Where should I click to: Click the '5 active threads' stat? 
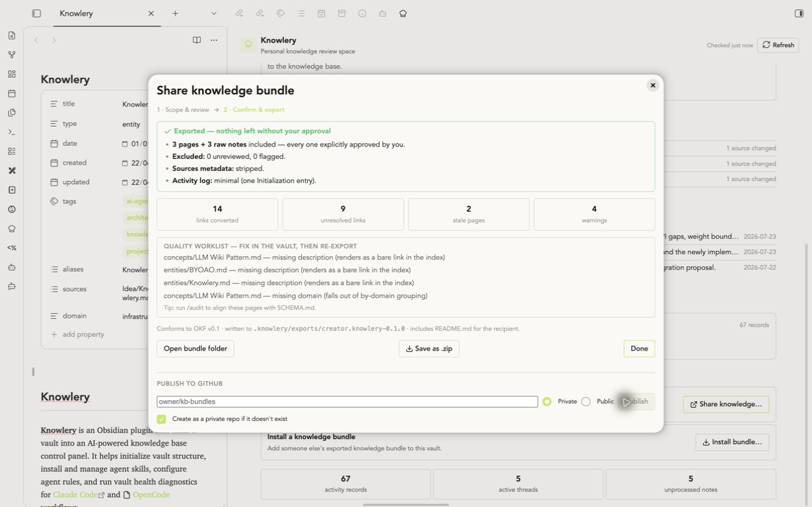[518, 484]
